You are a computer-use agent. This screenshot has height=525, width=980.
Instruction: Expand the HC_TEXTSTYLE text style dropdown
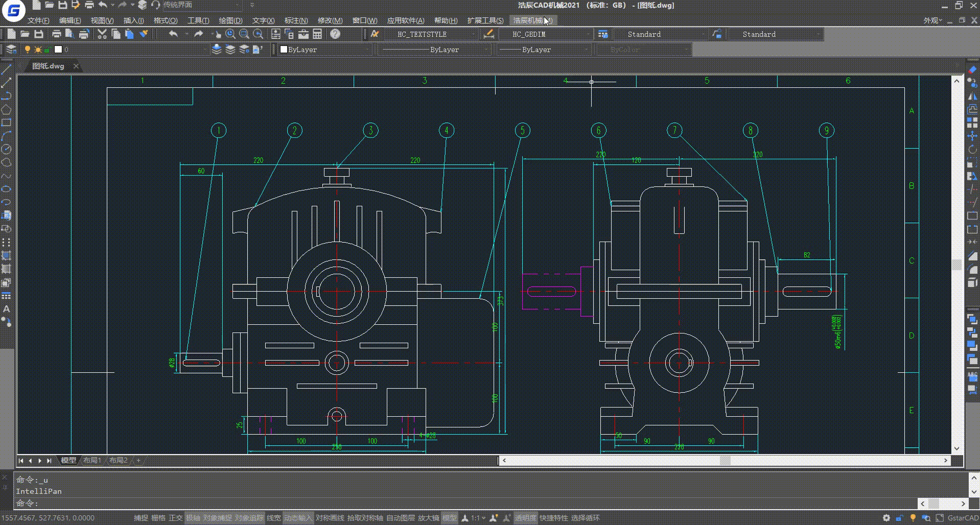point(473,34)
